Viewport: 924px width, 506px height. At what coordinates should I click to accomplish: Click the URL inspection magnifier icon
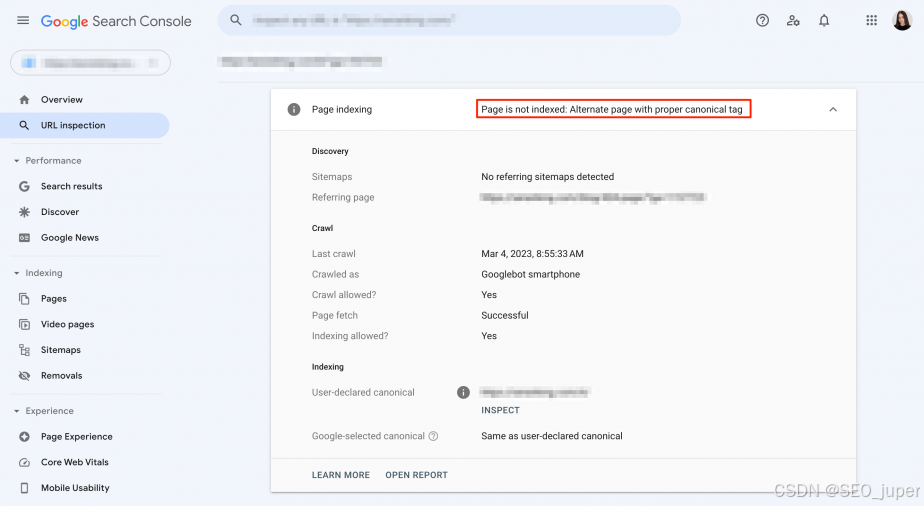24,125
